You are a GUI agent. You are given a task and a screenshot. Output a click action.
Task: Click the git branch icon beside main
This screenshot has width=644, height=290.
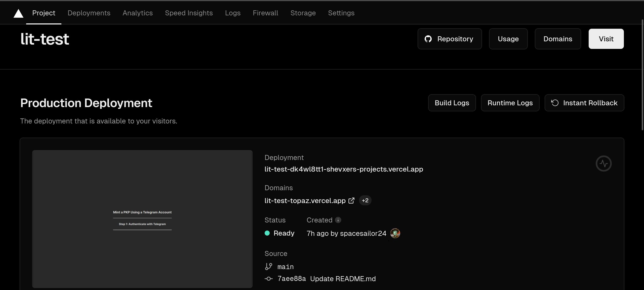[269, 267]
